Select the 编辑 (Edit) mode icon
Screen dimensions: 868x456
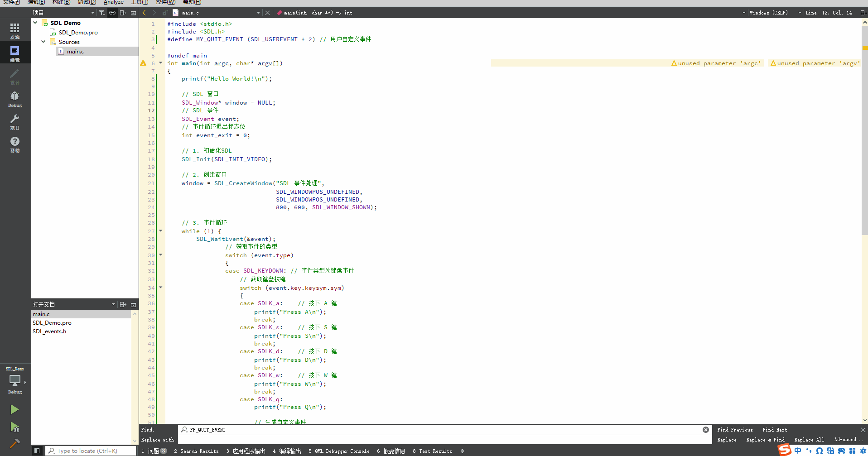tap(15, 52)
